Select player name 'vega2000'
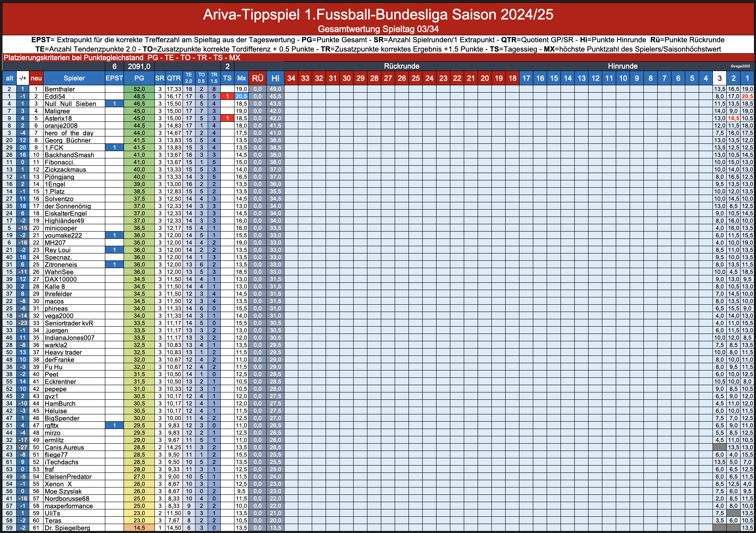This screenshot has height=533, width=756. tap(59, 316)
